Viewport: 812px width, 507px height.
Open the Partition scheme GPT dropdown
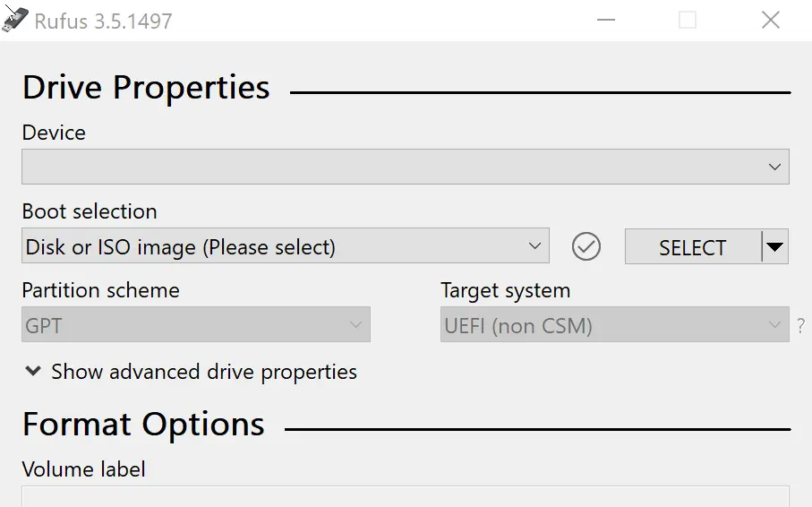click(x=195, y=325)
